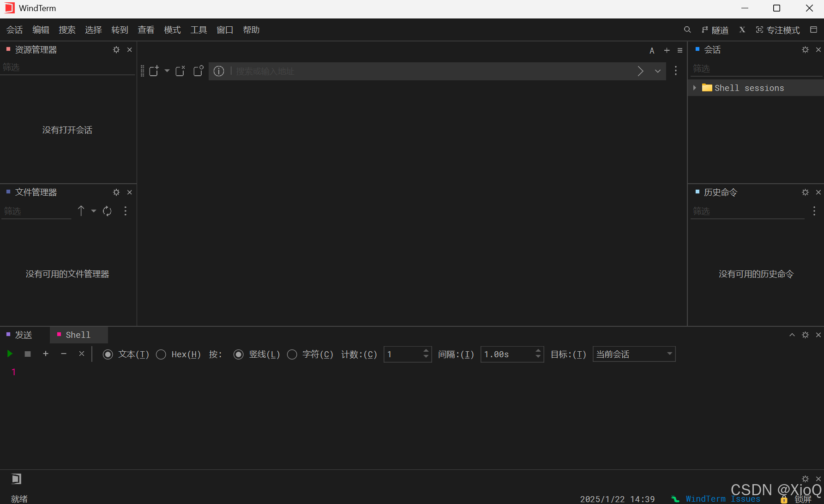Open settings gear of 会话 panel
Viewport: 824px width, 504px height.
click(805, 50)
